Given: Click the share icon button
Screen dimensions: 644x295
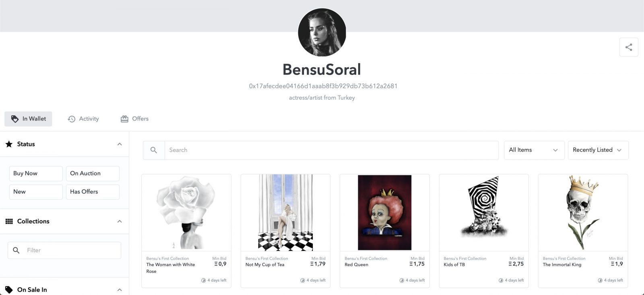Looking at the screenshot, I should [629, 47].
